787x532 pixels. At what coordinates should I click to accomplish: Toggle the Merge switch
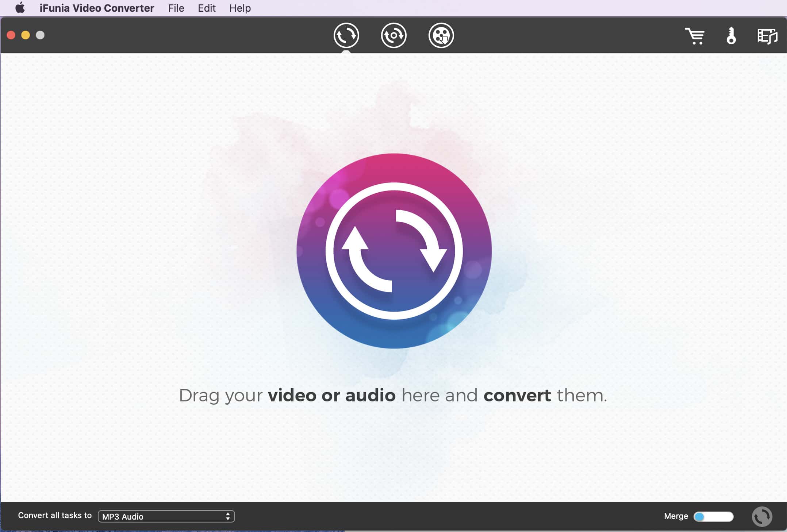coord(713,516)
